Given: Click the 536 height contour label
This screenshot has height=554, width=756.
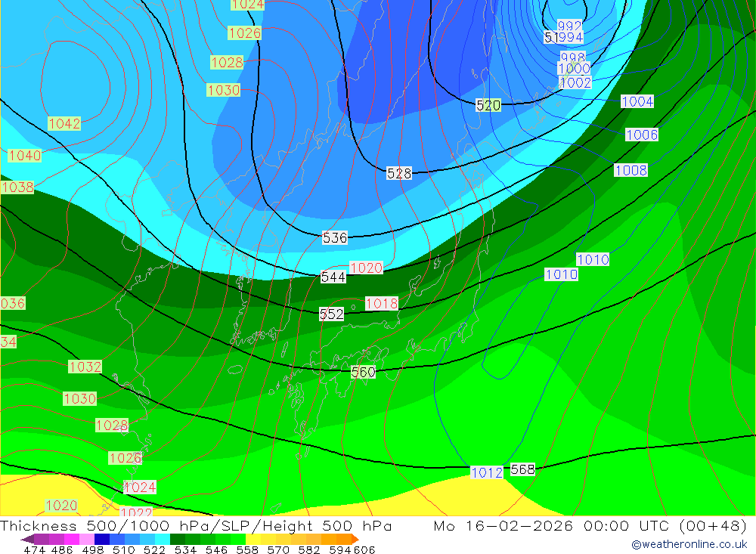Looking at the screenshot, I should (335, 238).
